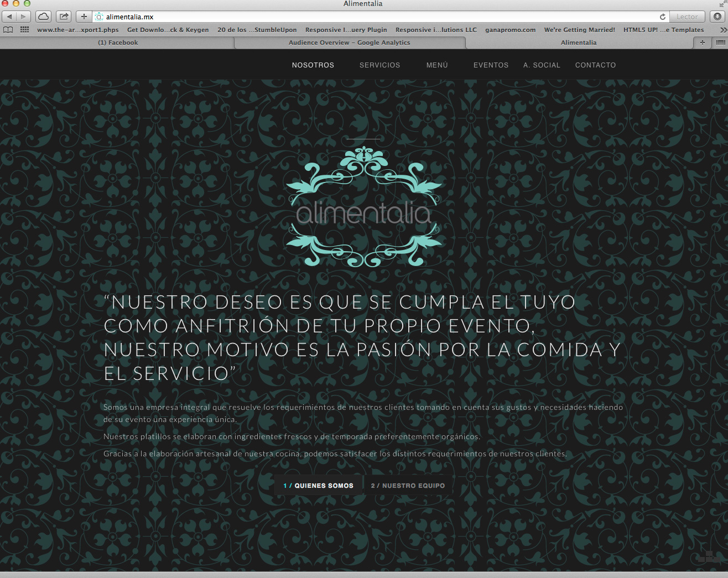Image resolution: width=728 pixels, height=578 pixels.
Task: Select the Alimentalia tab
Action: pyautogui.click(x=579, y=43)
